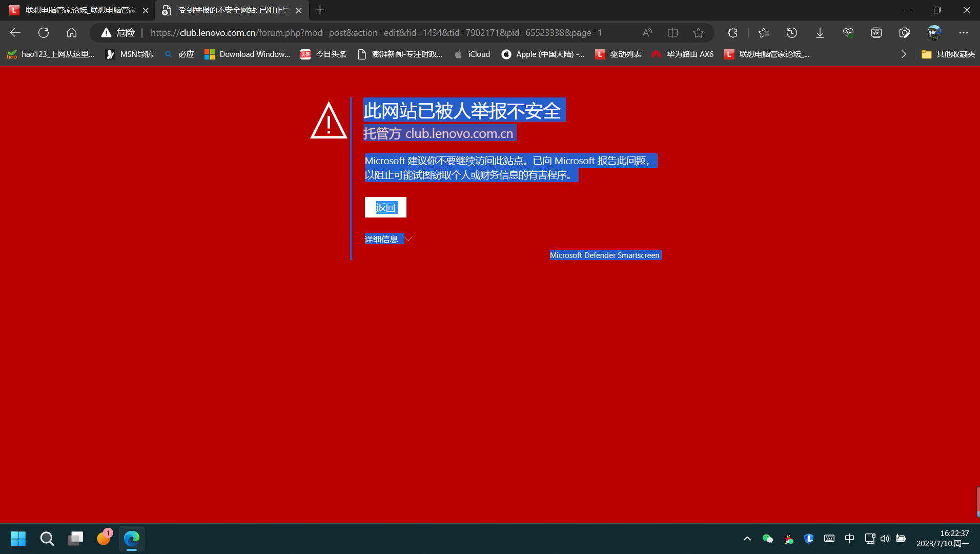Open MSN导航 bookmark
Image resolution: width=980 pixels, height=554 pixels.
129,54
